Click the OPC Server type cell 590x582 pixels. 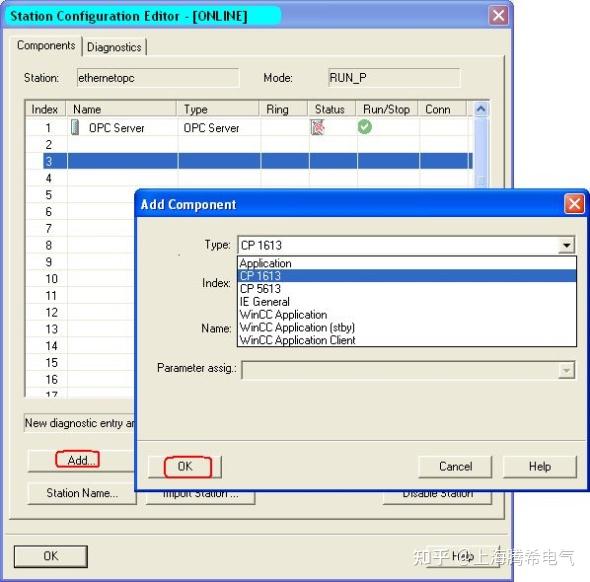[211, 128]
